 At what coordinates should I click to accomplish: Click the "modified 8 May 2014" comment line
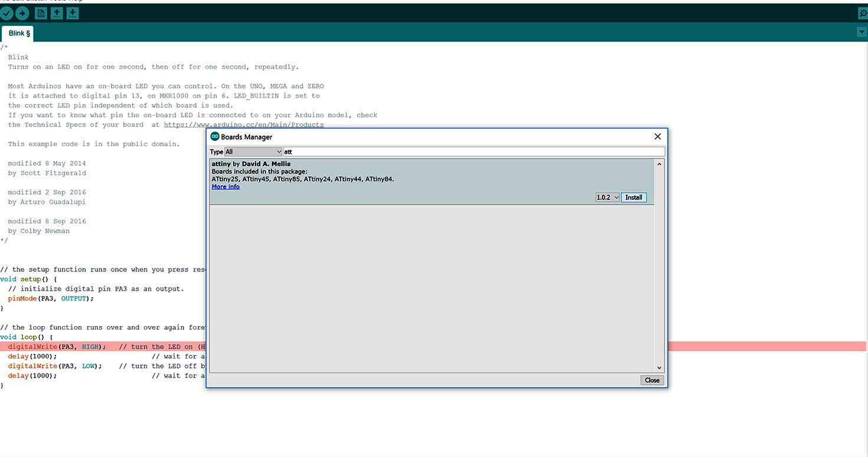pos(47,163)
